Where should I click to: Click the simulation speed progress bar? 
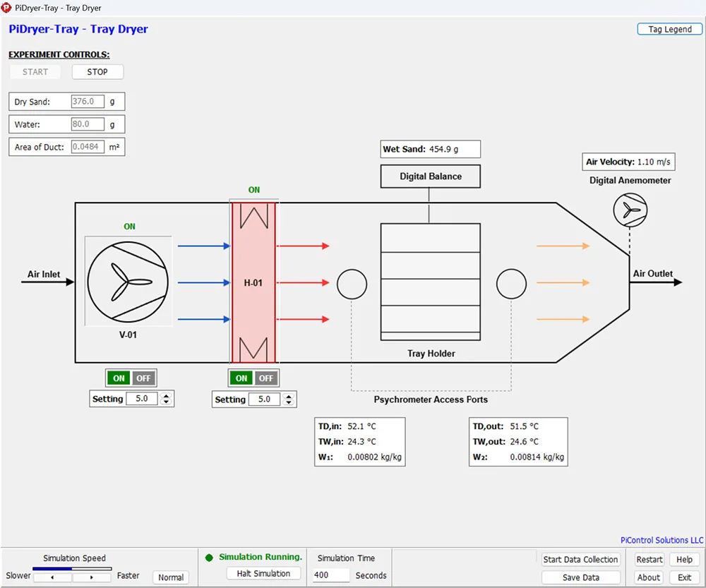pos(72,569)
